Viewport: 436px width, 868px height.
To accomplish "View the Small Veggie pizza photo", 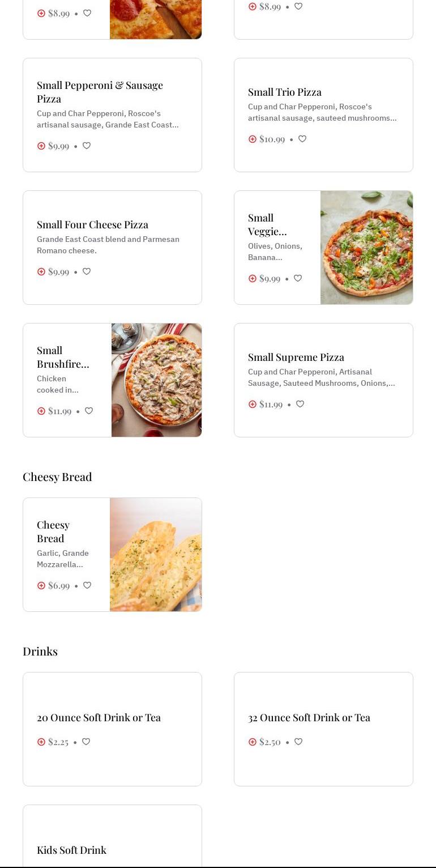I will 366,248.
